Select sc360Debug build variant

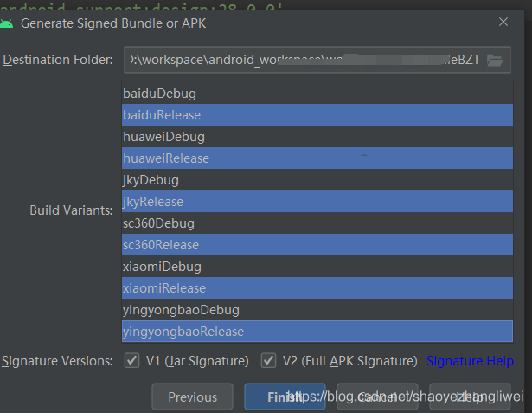(x=317, y=223)
